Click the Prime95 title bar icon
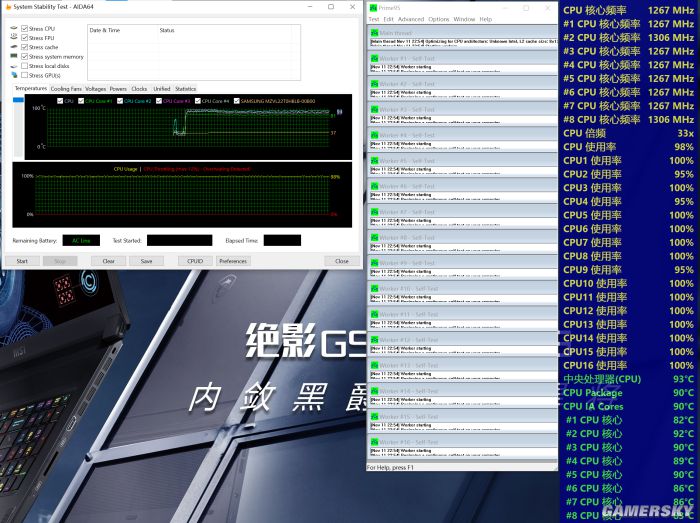Screen dimensions: 700x523 click(x=373, y=8)
